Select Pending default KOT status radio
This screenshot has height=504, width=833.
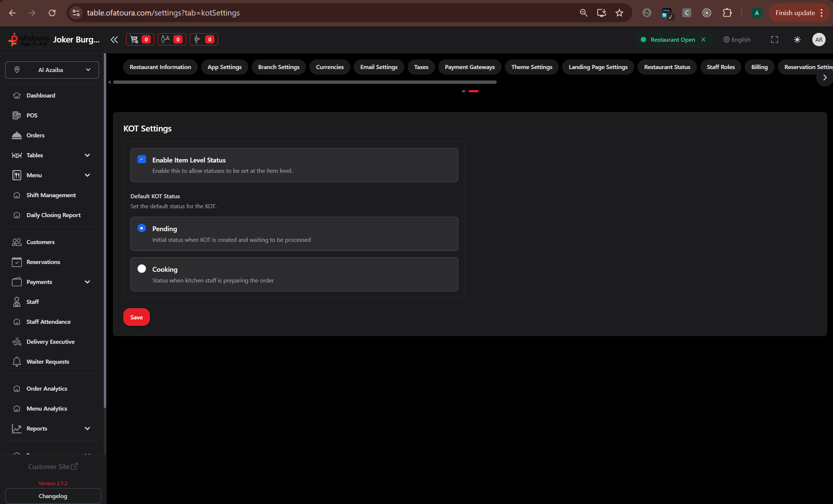point(142,228)
